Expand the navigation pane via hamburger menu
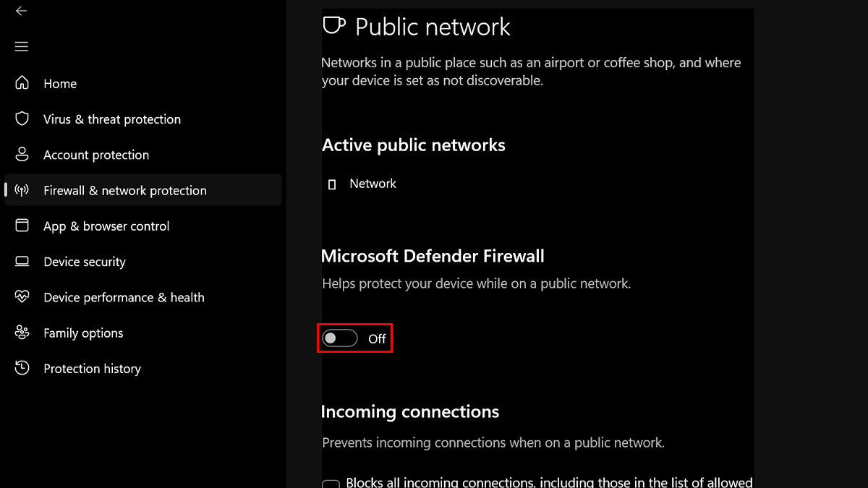 pyautogui.click(x=21, y=46)
